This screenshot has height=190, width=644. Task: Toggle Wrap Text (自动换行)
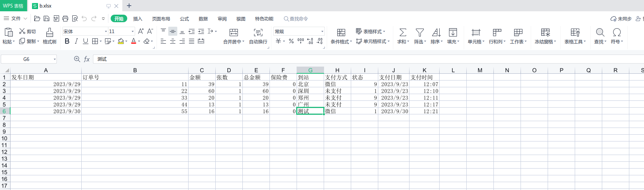pyautogui.click(x=258, y=32)
